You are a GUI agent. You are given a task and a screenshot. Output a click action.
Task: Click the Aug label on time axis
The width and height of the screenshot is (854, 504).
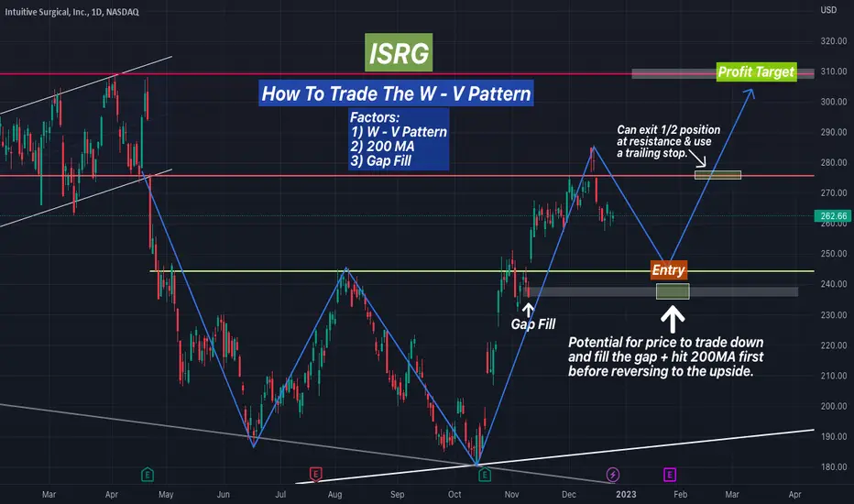coord(335,495)
